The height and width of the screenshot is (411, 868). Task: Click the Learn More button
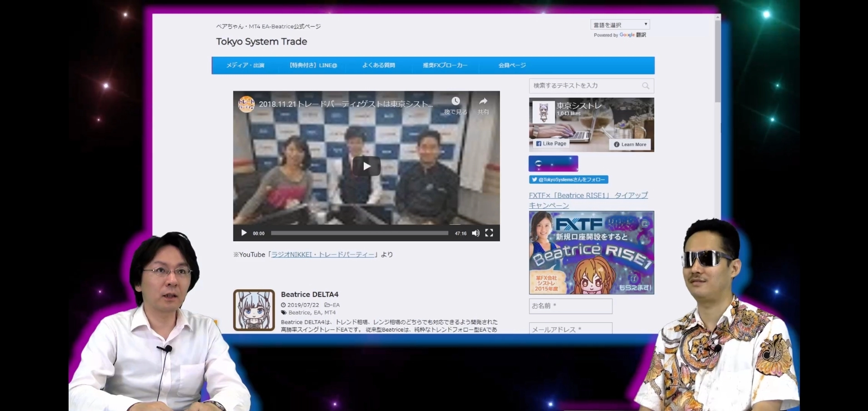pos(630,145)
